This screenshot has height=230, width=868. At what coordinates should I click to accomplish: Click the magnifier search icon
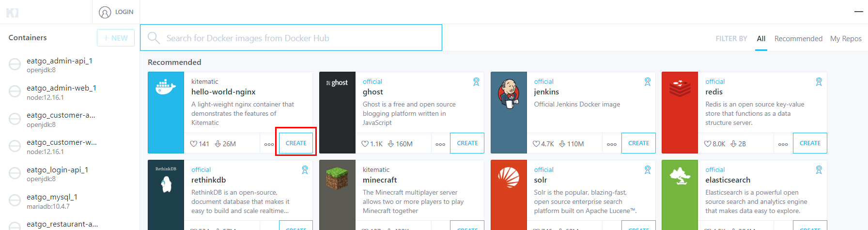154,38
